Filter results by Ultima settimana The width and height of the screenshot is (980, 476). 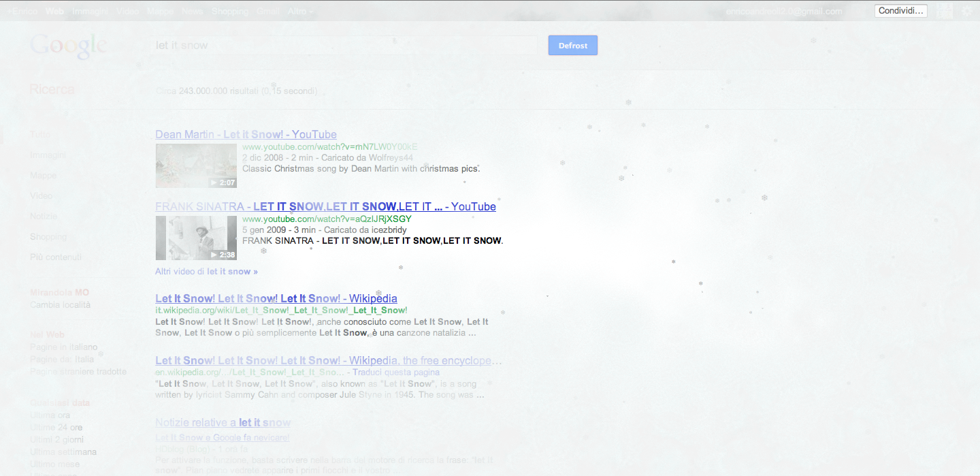[x=63, y=452]
